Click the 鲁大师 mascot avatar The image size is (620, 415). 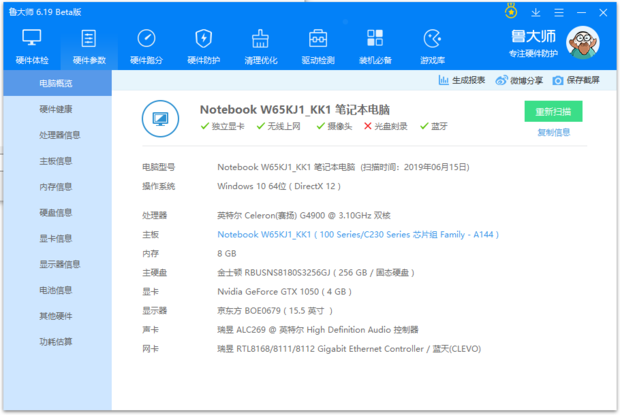pyautogui.click(x=583, y=43)
